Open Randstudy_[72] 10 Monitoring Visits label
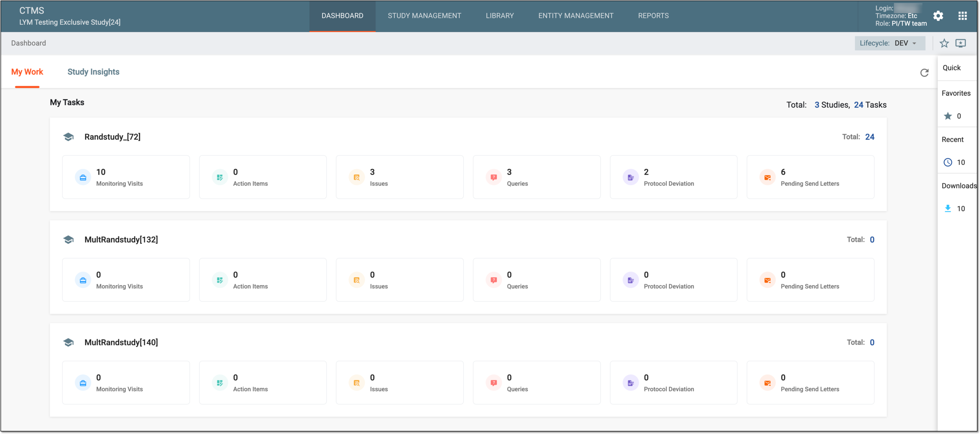The image size is (980, 434). coord(120,184)
